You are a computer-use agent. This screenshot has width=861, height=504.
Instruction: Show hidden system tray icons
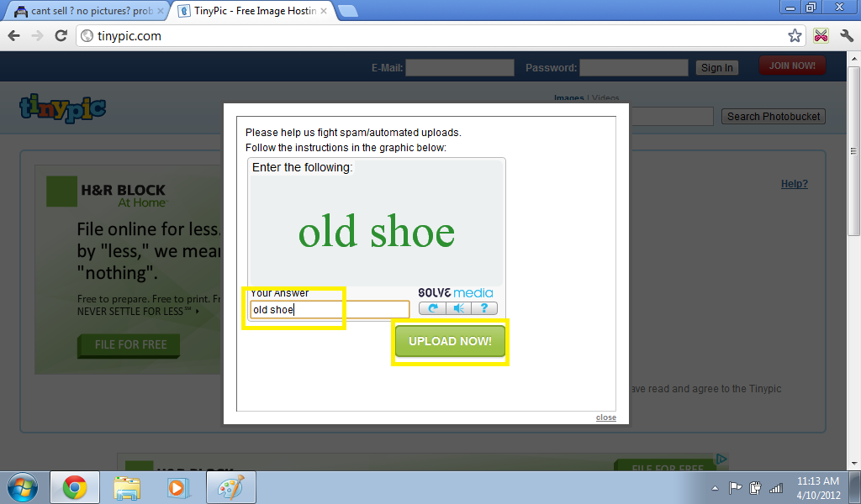(x=715, y=487)
